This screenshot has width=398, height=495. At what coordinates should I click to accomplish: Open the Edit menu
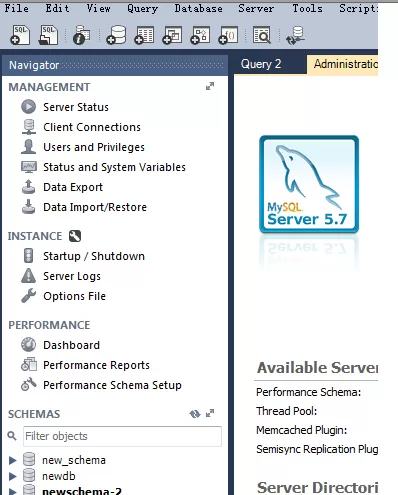pos(57,8)
